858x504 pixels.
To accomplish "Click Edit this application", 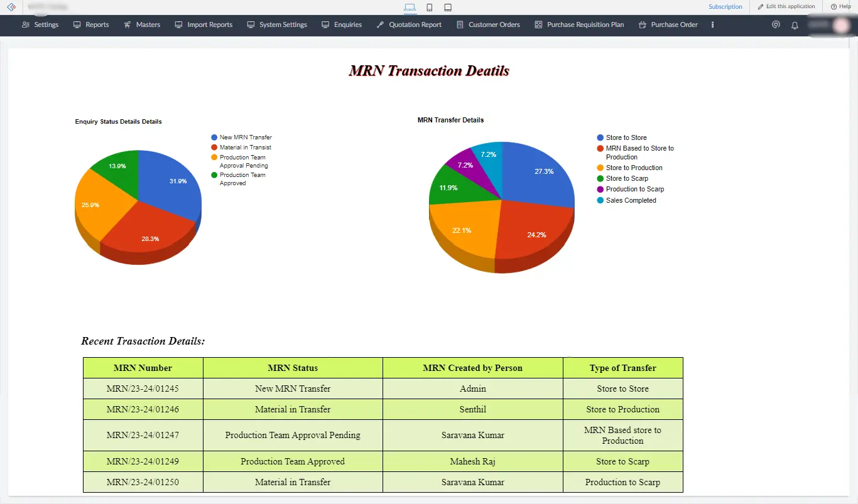I will (x=786, y=6).
